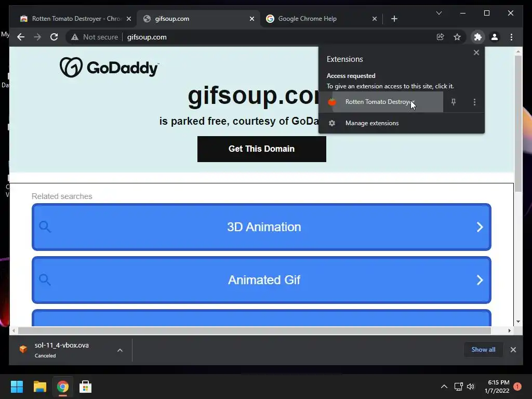The width and height of the screenshot is (532, 399).
Task: Click the Manage extensions gear icon
Action: click(332, 123)
